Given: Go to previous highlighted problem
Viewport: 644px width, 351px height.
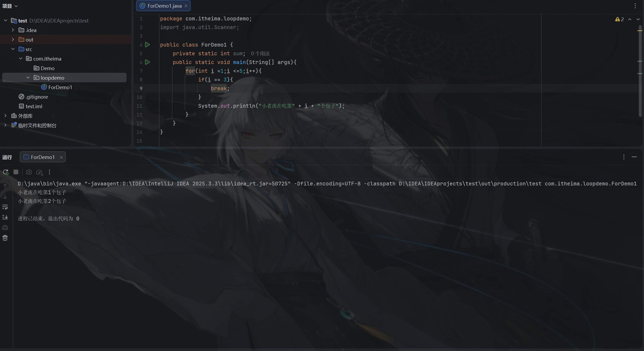Looking at the screenshot, I should (x=630, y=19).
